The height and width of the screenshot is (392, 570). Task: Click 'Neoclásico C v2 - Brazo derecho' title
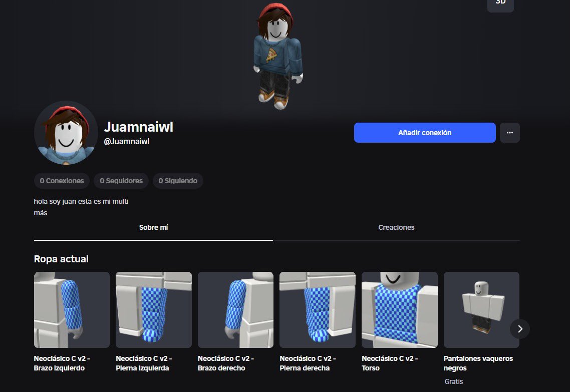(x=226, y=363)
